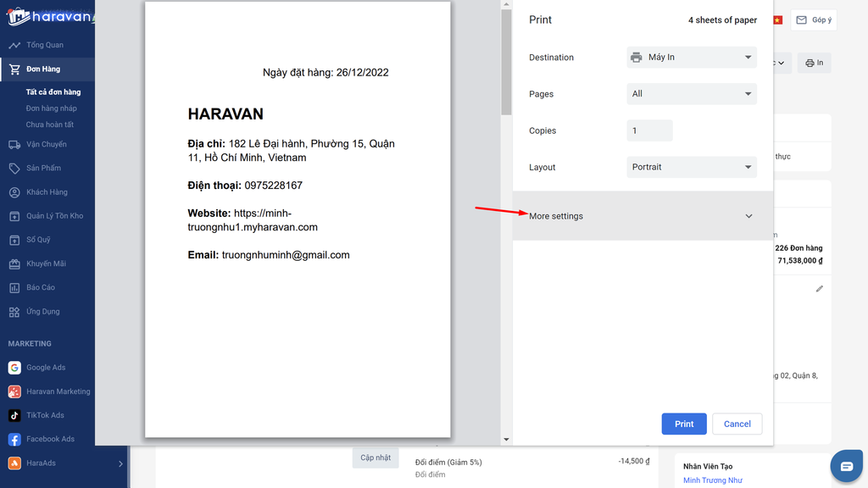Screen dimensions: 868x488
Task: Select Tất cả đơn hàng submenu
Action: click(53, 91)
